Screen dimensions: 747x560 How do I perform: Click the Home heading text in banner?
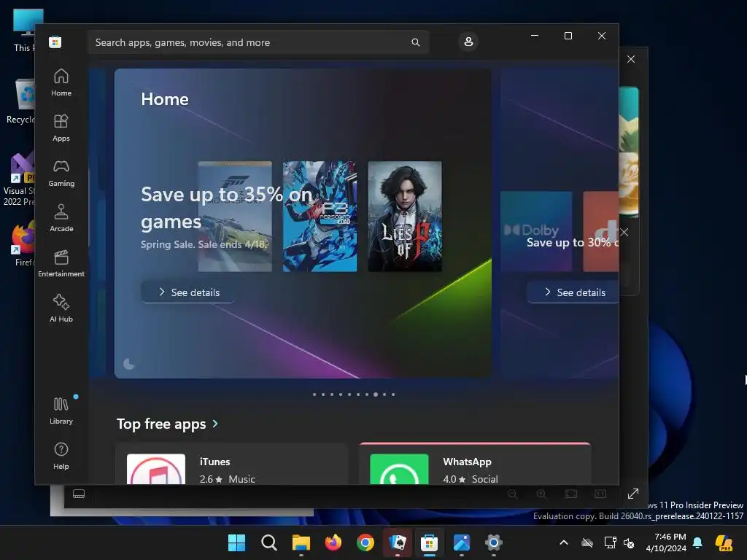[165, 99]
